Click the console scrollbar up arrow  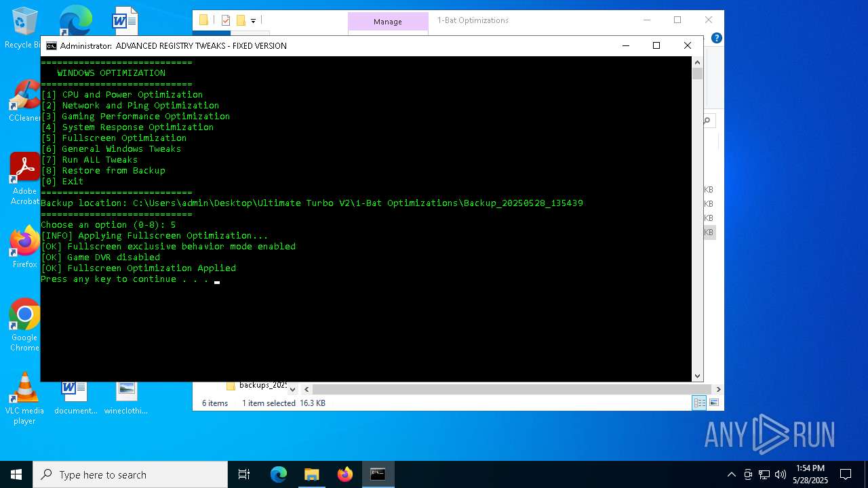coord(697,62)
